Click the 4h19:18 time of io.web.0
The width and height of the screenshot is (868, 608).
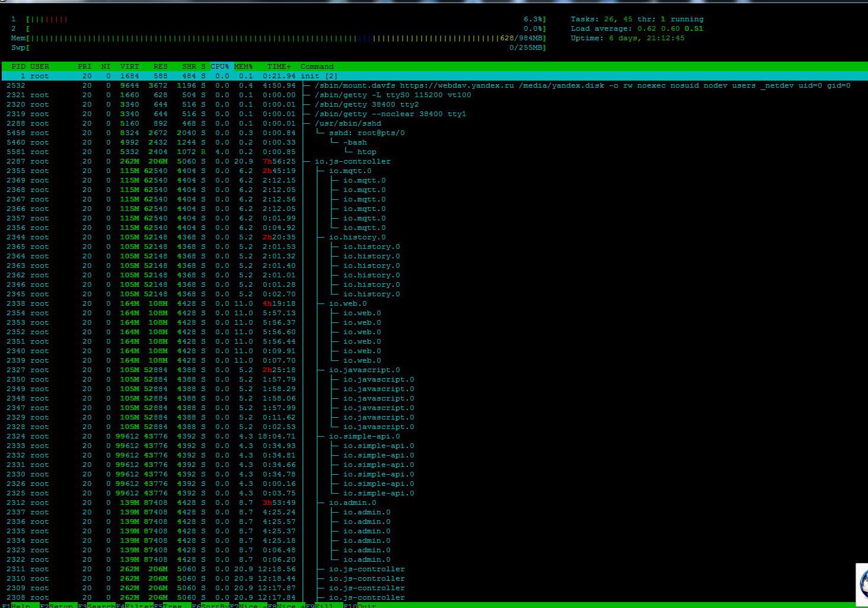coord(279,303)
